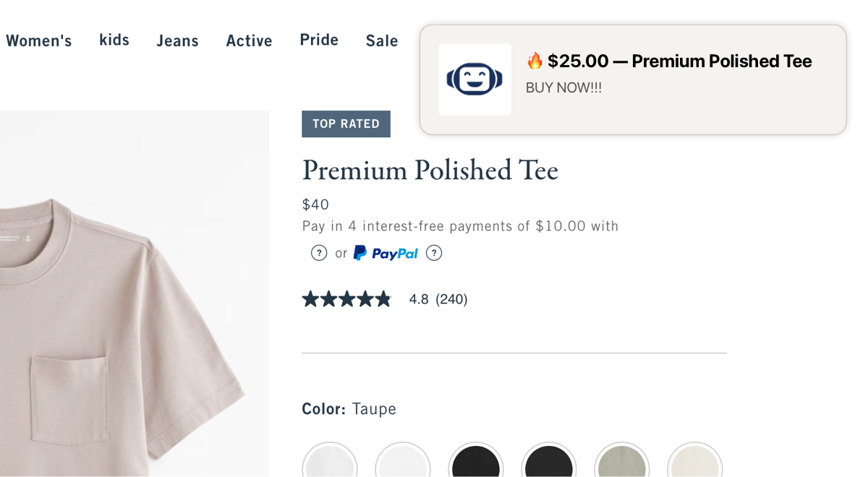Navigate to the Active category

click(x=249, y=41)
